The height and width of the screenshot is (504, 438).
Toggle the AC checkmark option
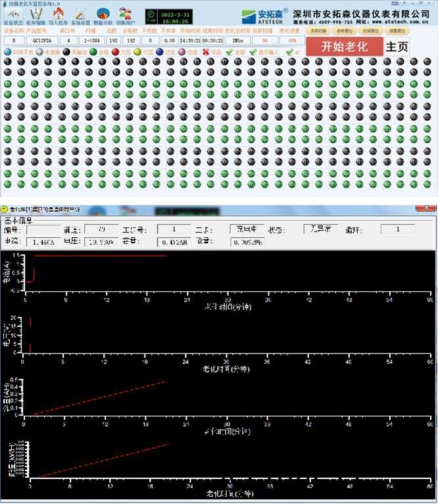[291, 51]
